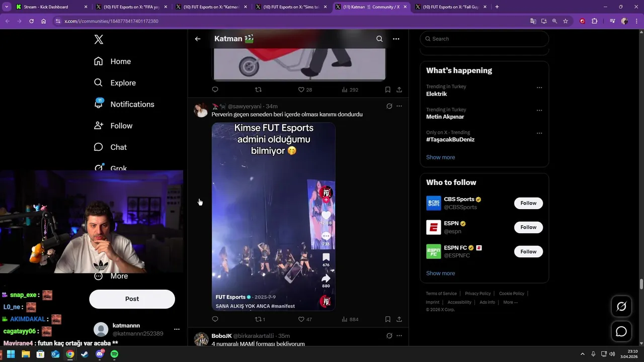Repost the wheelbarrow image post
644x362 pixels.
click(258, 89)
